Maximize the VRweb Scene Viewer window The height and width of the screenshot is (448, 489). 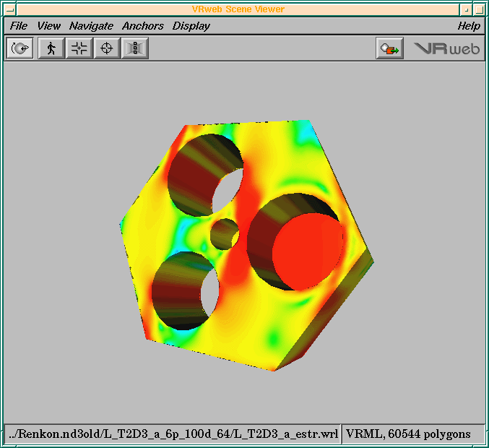[x=479, y=9]
